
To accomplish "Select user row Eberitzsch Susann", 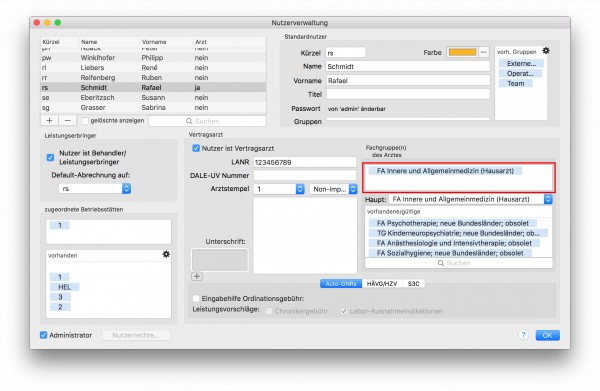I will point(153,98).
